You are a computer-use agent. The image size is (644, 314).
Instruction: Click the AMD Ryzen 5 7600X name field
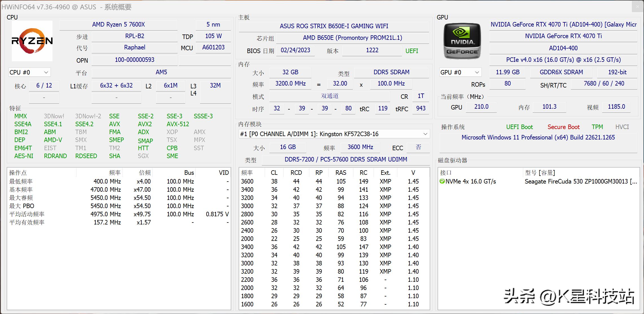[119, 25]
